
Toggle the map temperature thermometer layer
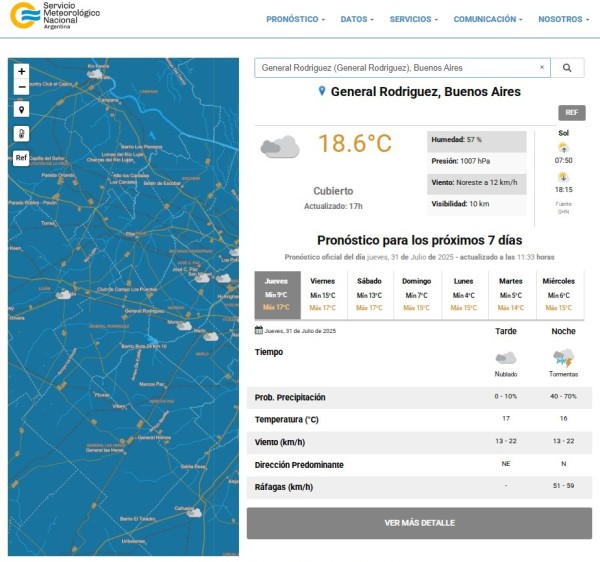[x=21, y=134]
